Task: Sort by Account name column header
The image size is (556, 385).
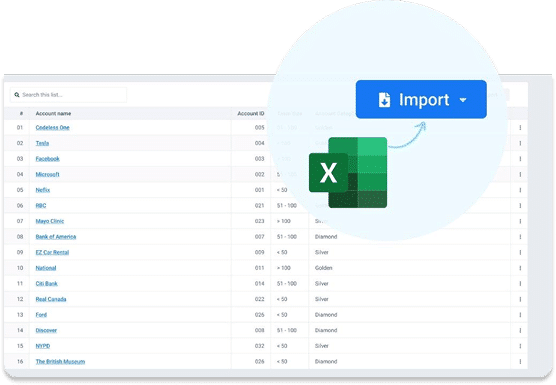Action: [53, 113]
